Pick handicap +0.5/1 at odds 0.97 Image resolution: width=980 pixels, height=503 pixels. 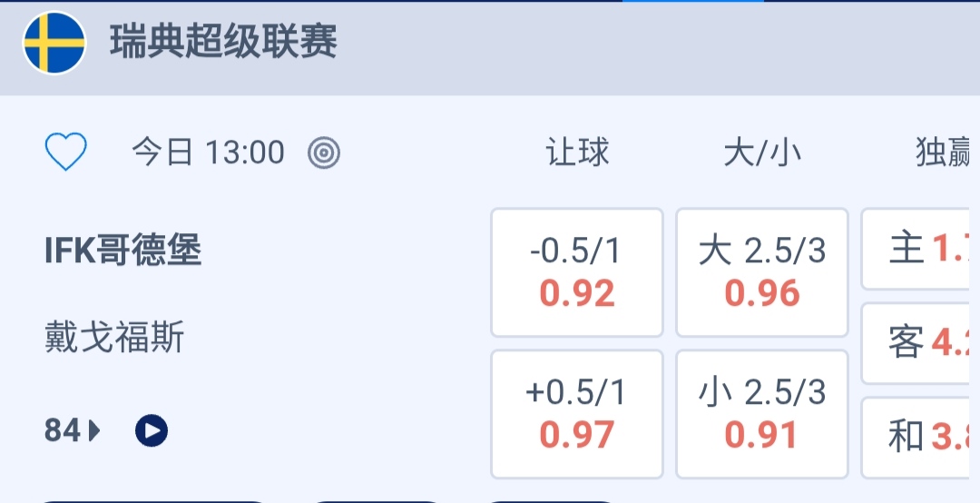click(x=577, y=414)
